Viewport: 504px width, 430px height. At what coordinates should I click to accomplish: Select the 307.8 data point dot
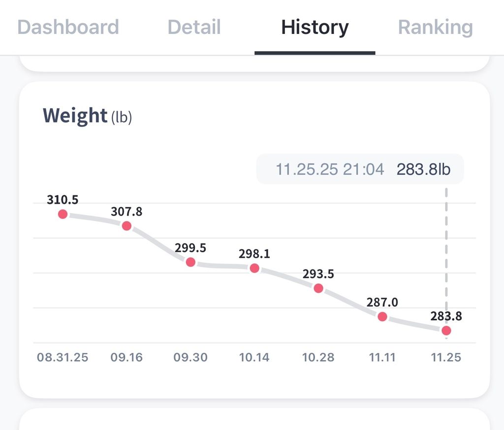coord(126,226)
